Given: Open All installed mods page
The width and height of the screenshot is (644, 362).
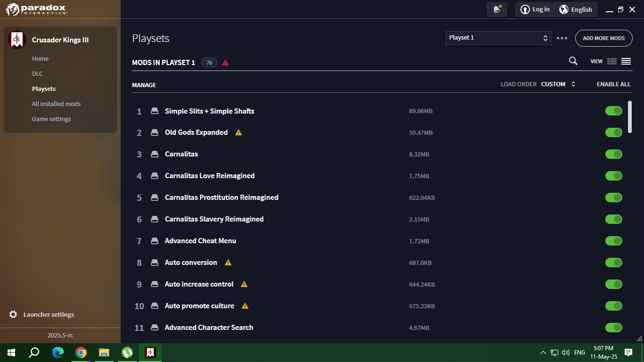Looking at the screenshot, I should click(x=56, y=104).
